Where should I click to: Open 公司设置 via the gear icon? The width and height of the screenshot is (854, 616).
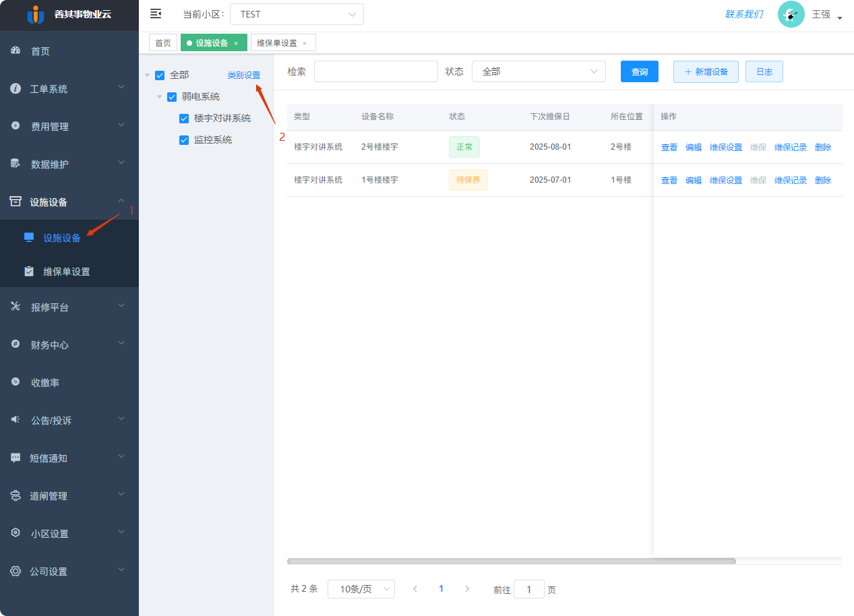coord(16,571)
